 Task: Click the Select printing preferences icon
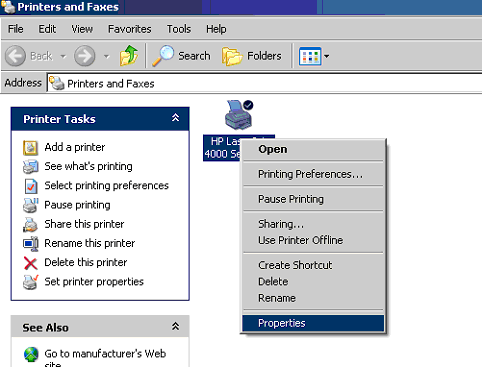click(x=31, y=186)
